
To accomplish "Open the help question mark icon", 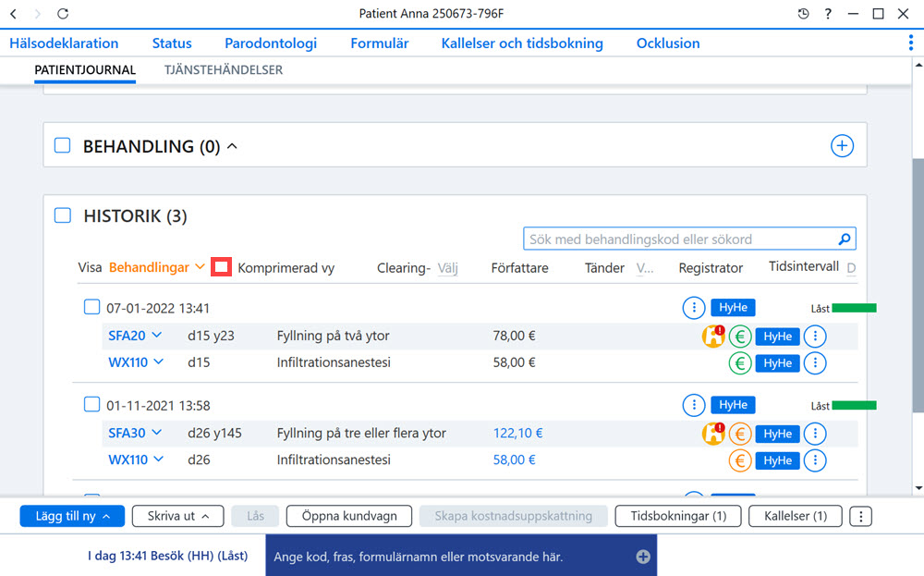I will coord(828,14).
